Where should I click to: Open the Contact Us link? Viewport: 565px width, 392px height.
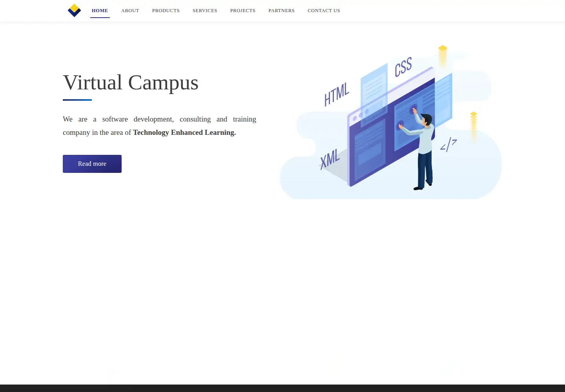[x=324, y=11]
